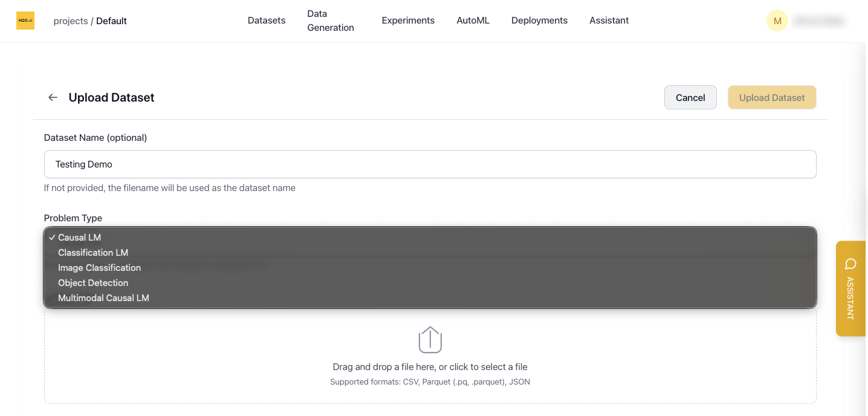
Task: Navigate to Deployments
Action: coord(539,21)
